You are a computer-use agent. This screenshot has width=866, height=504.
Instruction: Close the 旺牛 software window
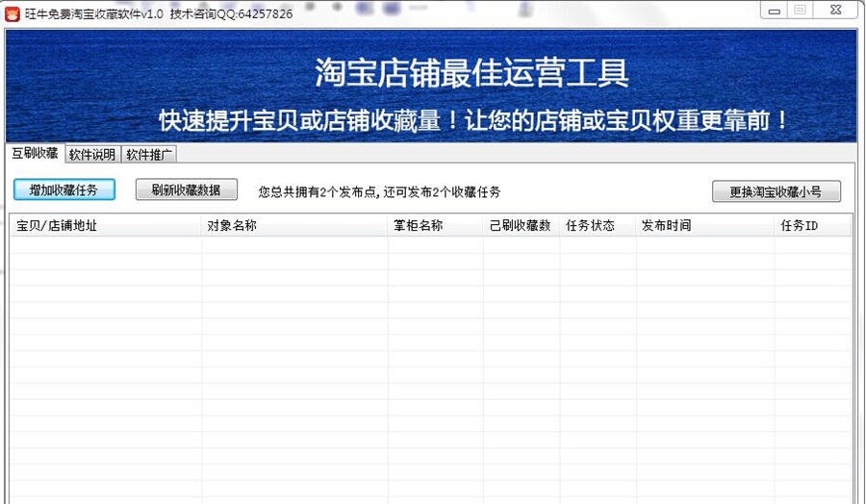click(835, 11)
